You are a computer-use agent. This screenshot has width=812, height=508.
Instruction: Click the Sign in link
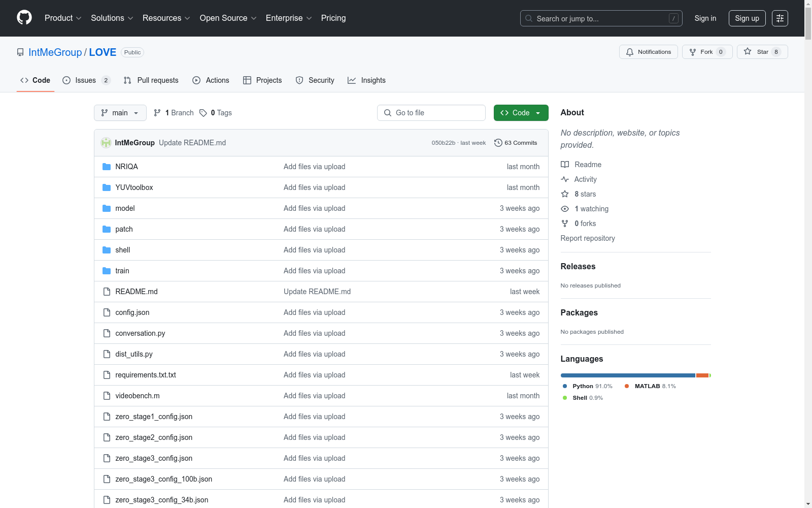coord(705,18)
